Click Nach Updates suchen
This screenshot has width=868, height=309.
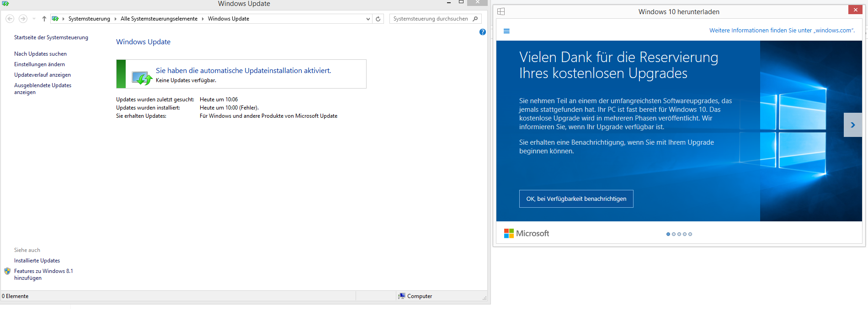(x=40, y=54)
